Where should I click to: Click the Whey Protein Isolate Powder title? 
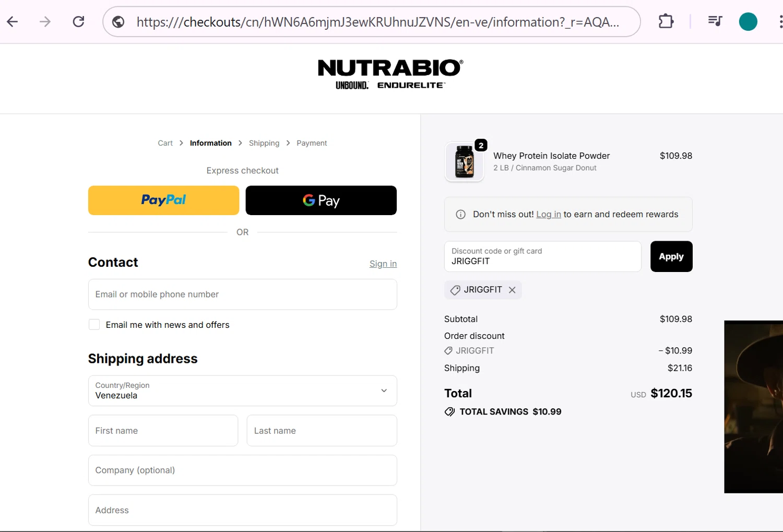coord(552,156)
